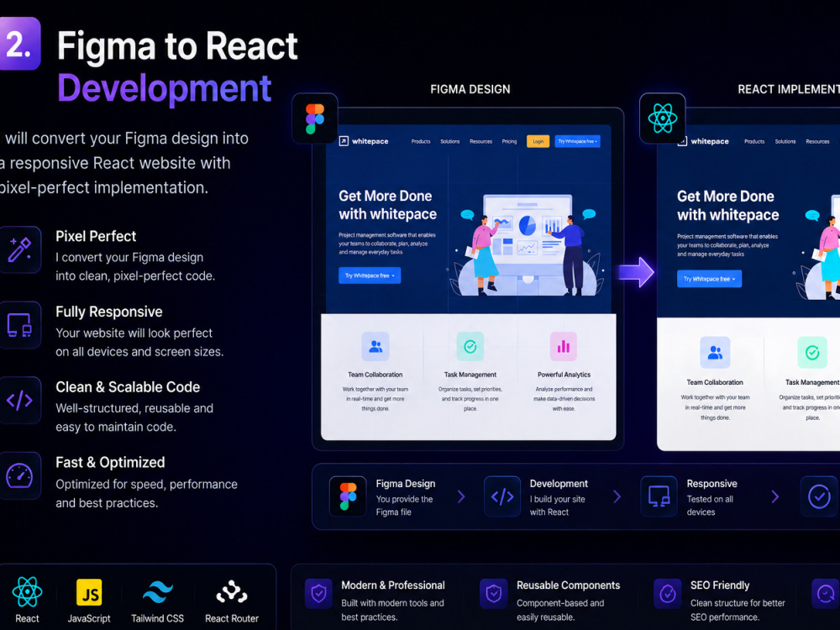840x630 pixels.
Task: Click the Powerful Analytics chart icon in the Figma mockup
Action: 564,347
